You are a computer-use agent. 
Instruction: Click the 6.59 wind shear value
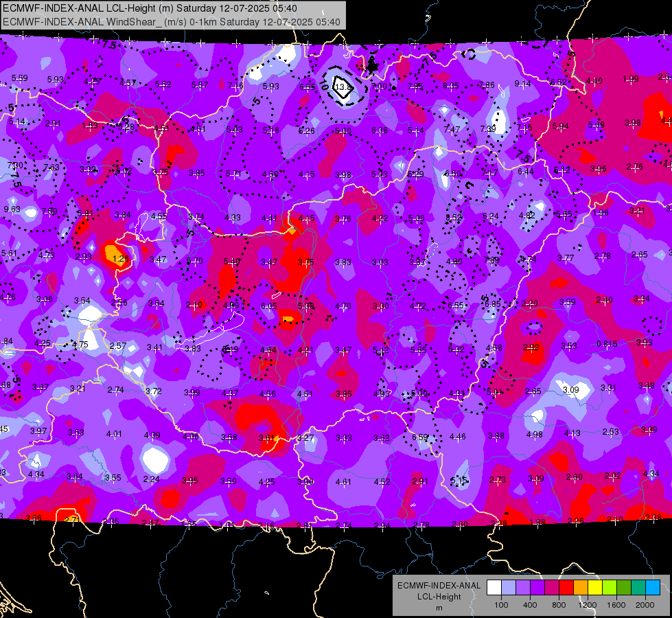[x=419, y=437]
